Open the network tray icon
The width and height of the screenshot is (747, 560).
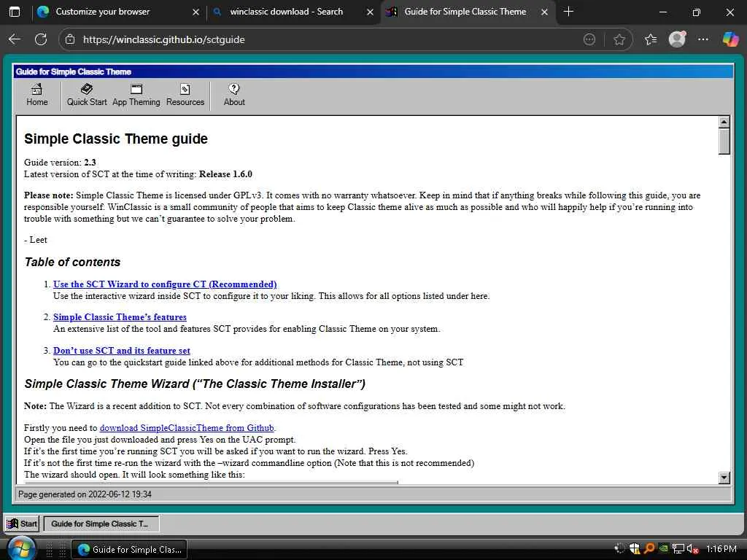pyautogui.click(x=678, y=549)
